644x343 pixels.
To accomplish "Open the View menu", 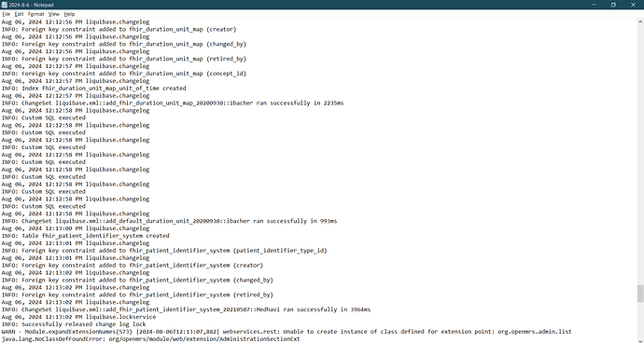I will 54,14.
